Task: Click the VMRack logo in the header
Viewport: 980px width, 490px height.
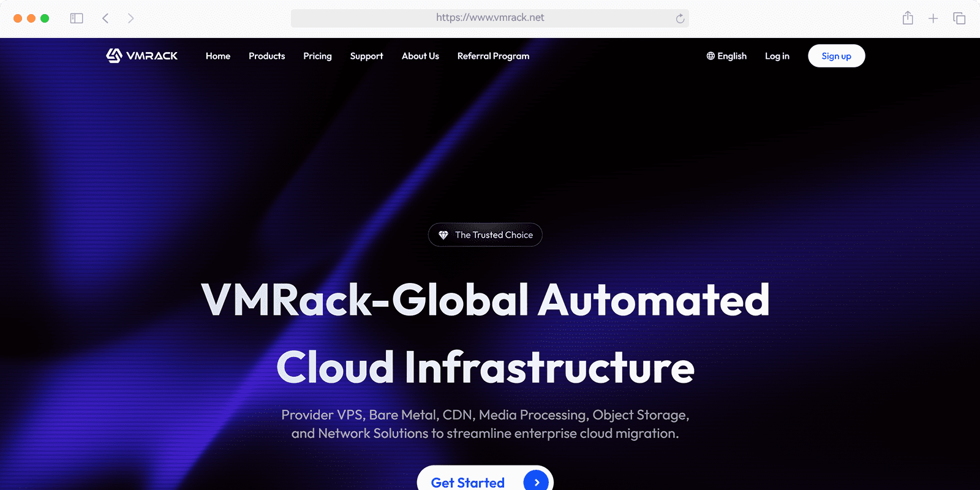Action: point(141,56)
